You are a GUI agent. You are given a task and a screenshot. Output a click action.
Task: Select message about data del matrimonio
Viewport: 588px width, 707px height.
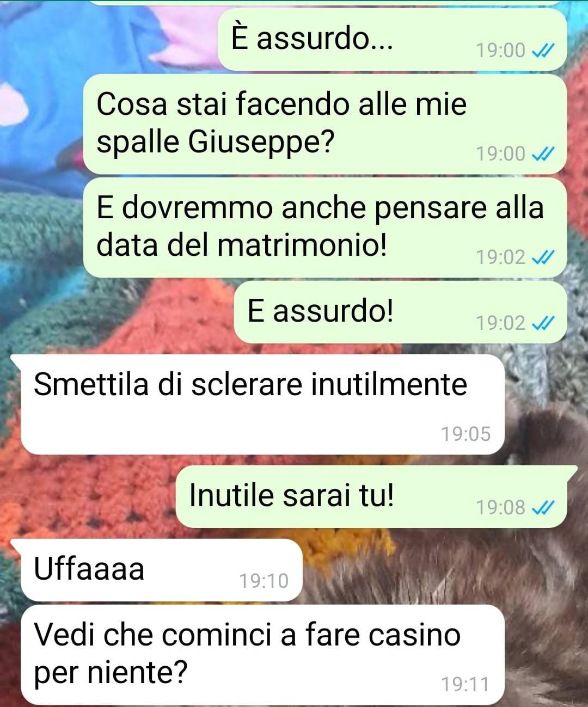[x=324, y=228]
